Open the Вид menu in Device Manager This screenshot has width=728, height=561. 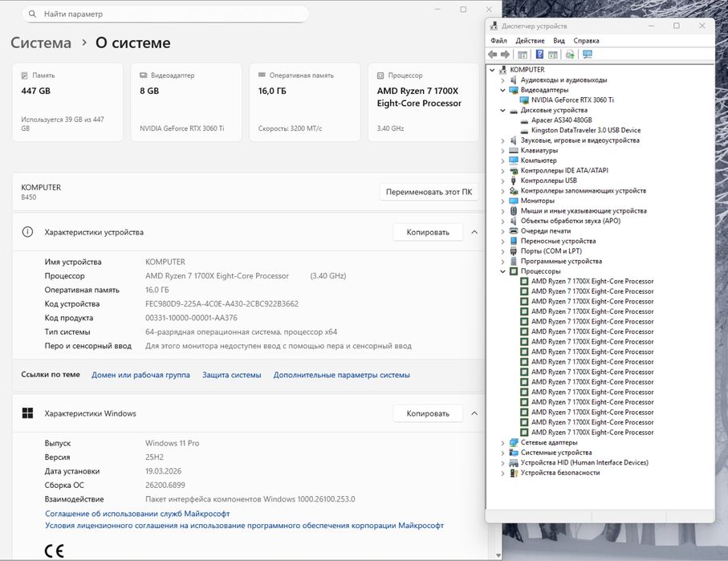coord(559,41)
